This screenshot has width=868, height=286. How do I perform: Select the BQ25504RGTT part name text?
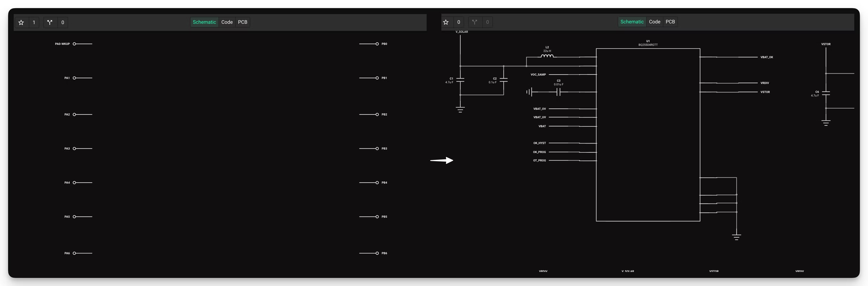coord(648,45)
